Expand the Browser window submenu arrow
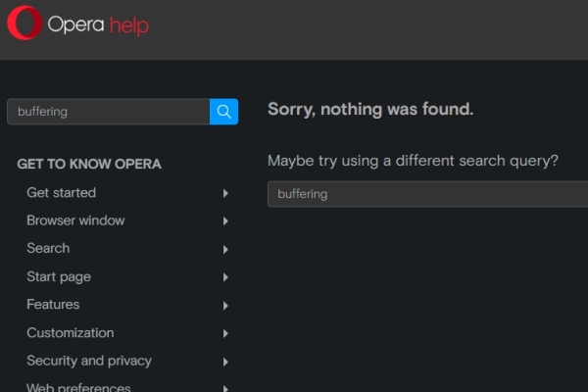588x392 pixels. (x=225, y=221)
